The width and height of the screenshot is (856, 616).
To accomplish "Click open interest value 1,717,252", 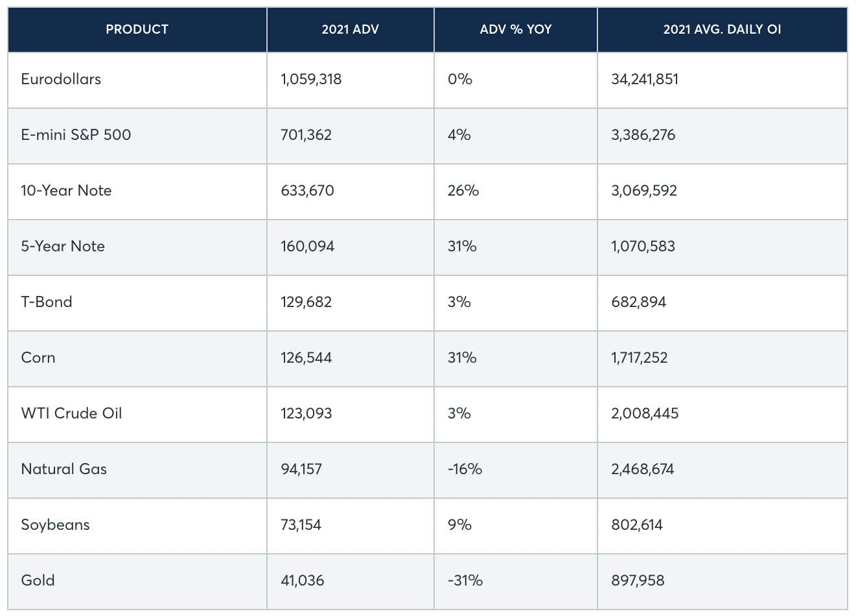I will pos(640,358).
